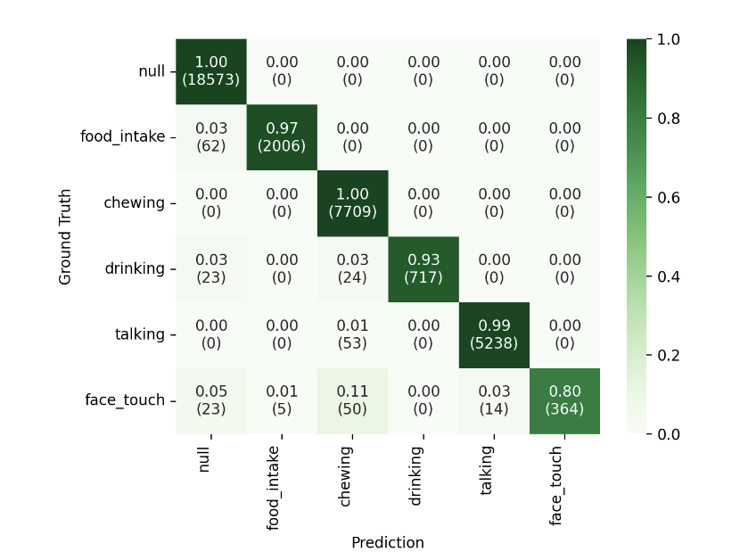Click the cell with 0.03 (62)
Viewport: 740px width, 560px height.
pyautogui.click(x=210, y=137)
